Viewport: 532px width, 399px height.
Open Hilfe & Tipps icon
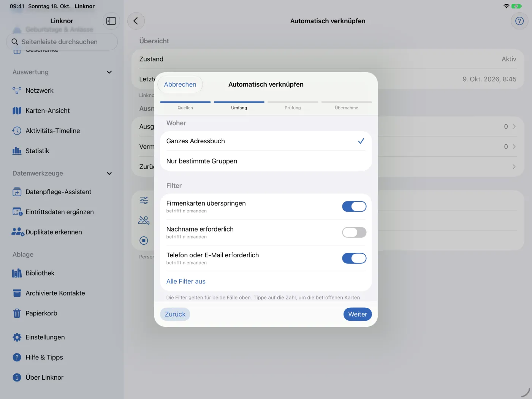(x=17, y=357)
